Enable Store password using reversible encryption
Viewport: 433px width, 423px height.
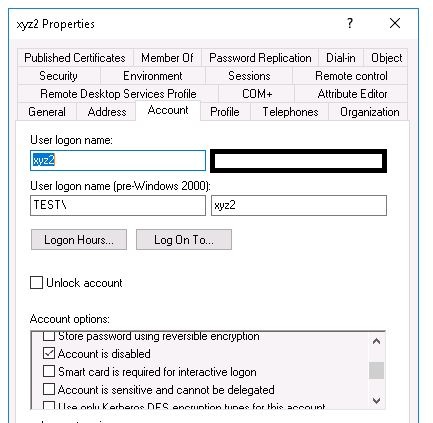coord(49,336)
